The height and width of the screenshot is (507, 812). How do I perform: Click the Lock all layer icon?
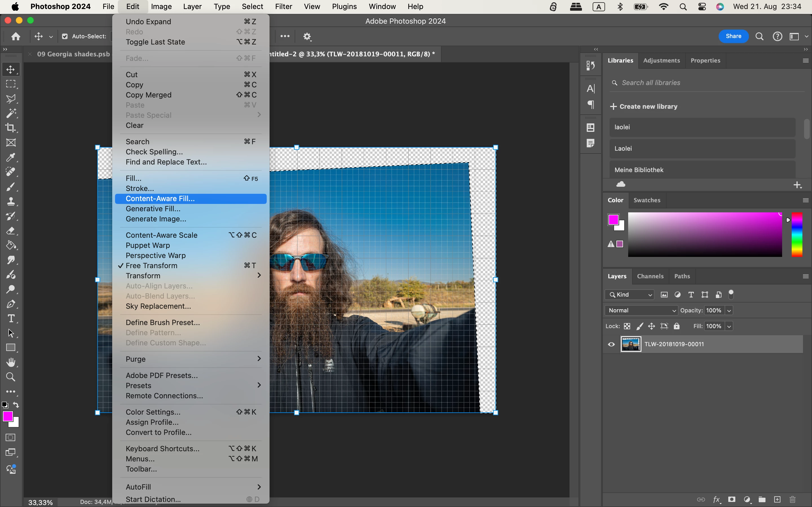point(676,326)
